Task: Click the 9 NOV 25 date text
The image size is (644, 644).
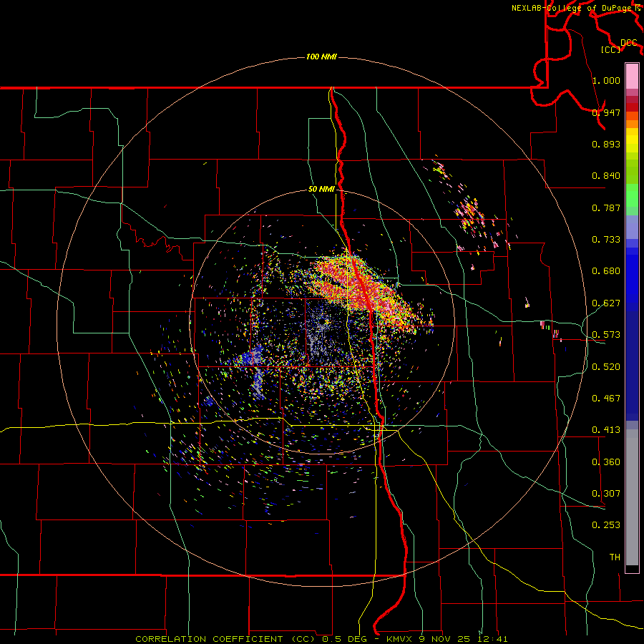Action: tap(445, 639)
